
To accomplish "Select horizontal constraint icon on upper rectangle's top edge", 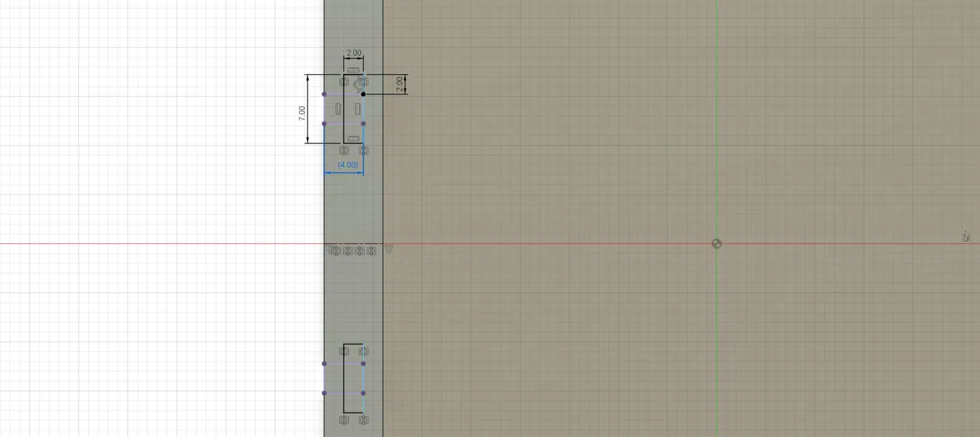I will tap(354, 70).
